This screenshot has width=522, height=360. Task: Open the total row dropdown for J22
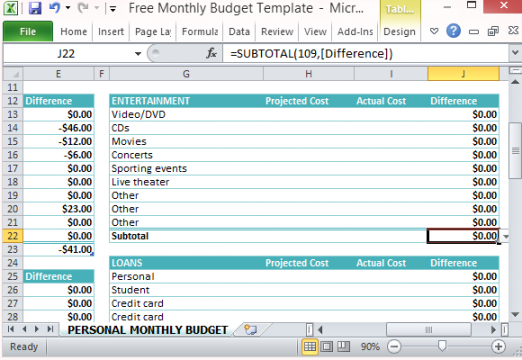click(x=506, y=237)
